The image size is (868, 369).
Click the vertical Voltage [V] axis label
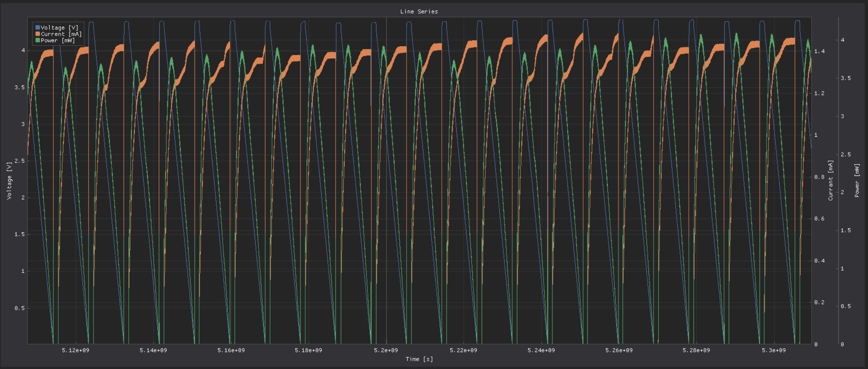[x=9, y=181]
